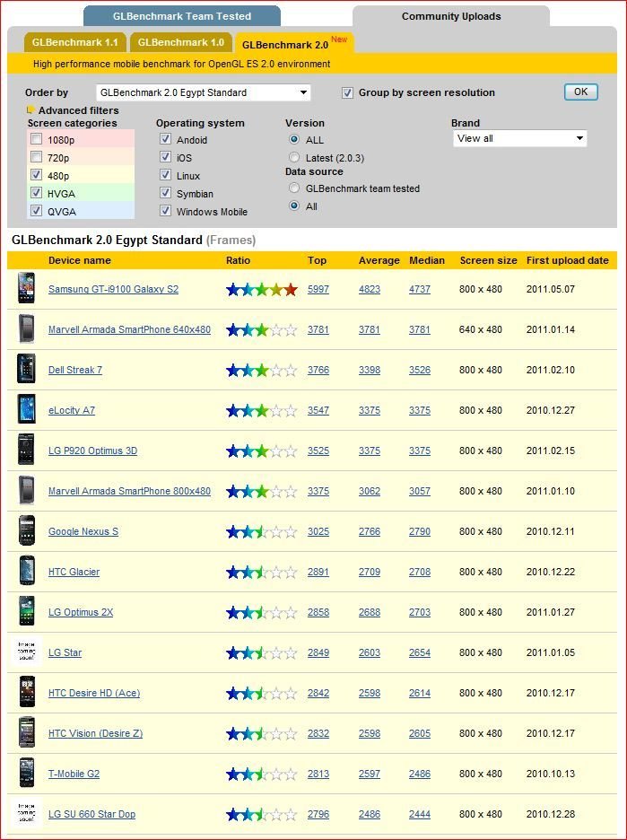Select the Latest (2.0.3) version radio button
Viewport: 627px width, 840px height.
294,158
